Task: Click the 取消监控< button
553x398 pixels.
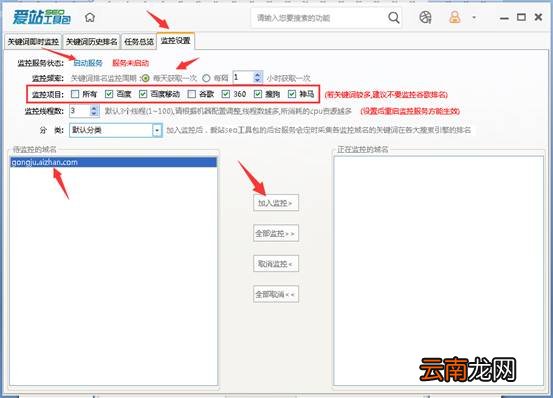Action: pyautogui.click(x=276, y=264)
